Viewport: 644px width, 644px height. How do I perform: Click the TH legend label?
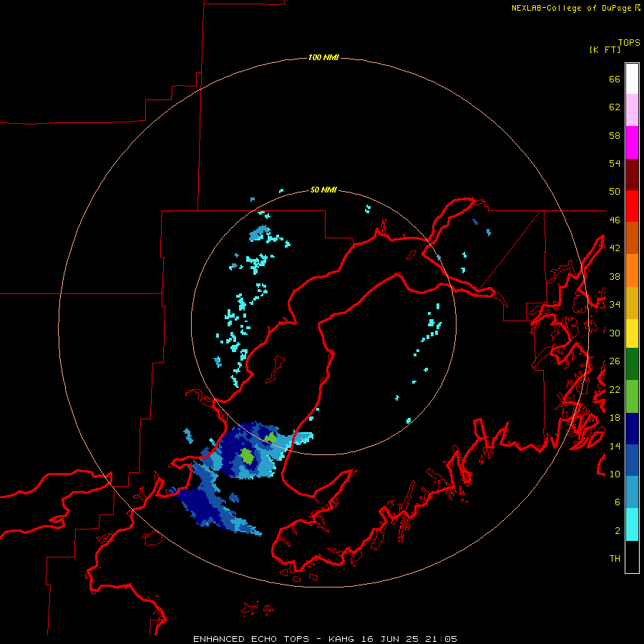click(x=615, y=559)
